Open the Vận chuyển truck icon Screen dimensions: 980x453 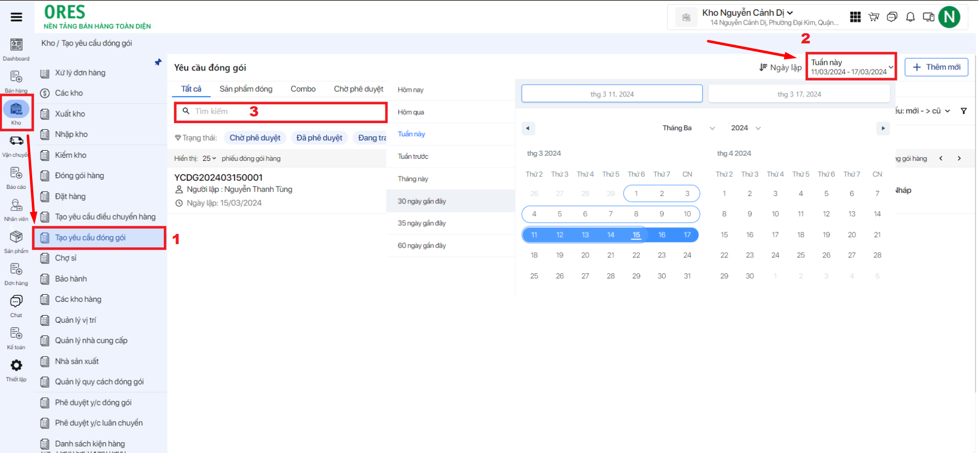click(16, 141)
